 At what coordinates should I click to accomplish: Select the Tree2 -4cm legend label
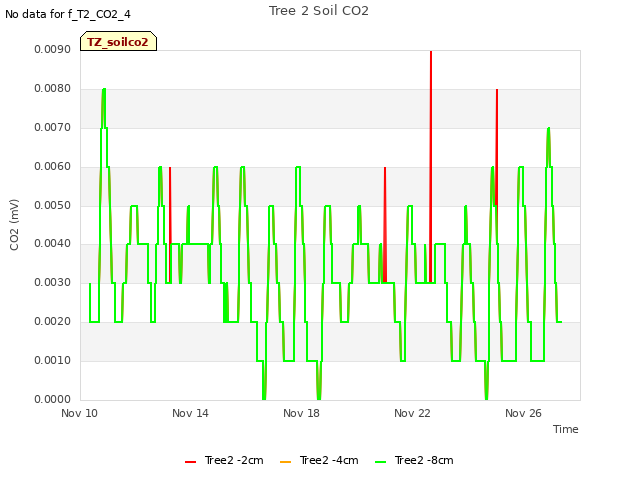pos(329,460)
